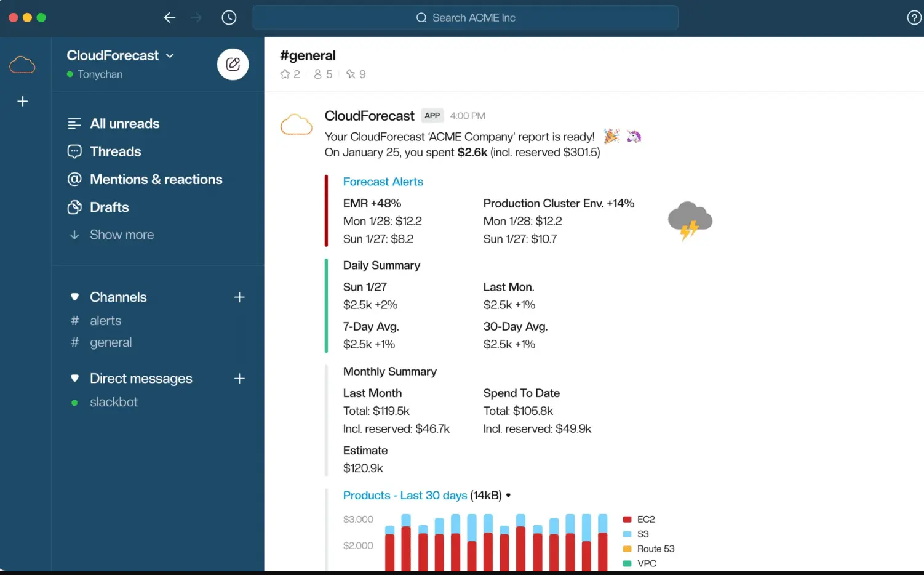Go back with the left arrow
Image resolution: width=924 pixels, height=575 pixels.
[x=170, y=18]
